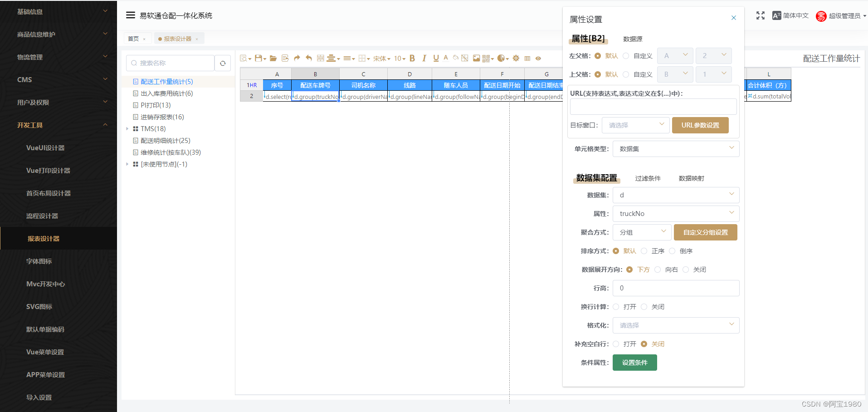This screenshot has height=412, width=868.
Task: Switch to the 数据源 tab
Action: click(633, 39)
